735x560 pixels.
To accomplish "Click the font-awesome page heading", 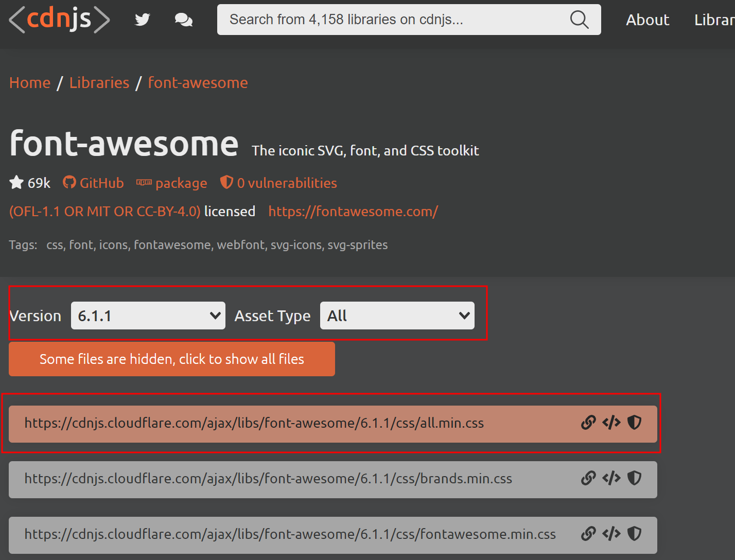I will tap(124, 144).
